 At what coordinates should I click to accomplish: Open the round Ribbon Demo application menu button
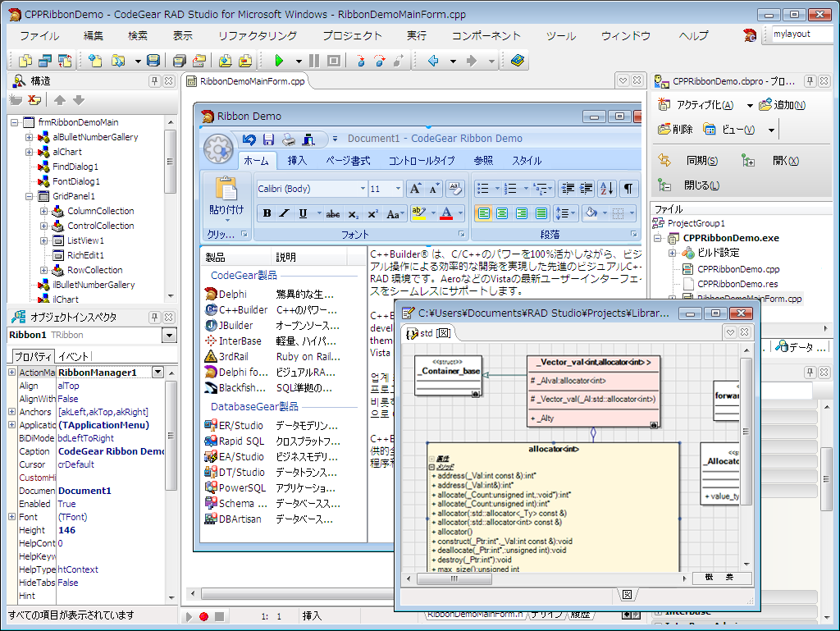[x=218, y=149]
